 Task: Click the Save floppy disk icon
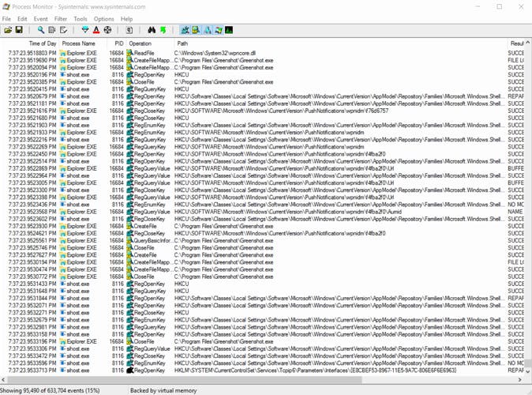(x=19, y=30)
